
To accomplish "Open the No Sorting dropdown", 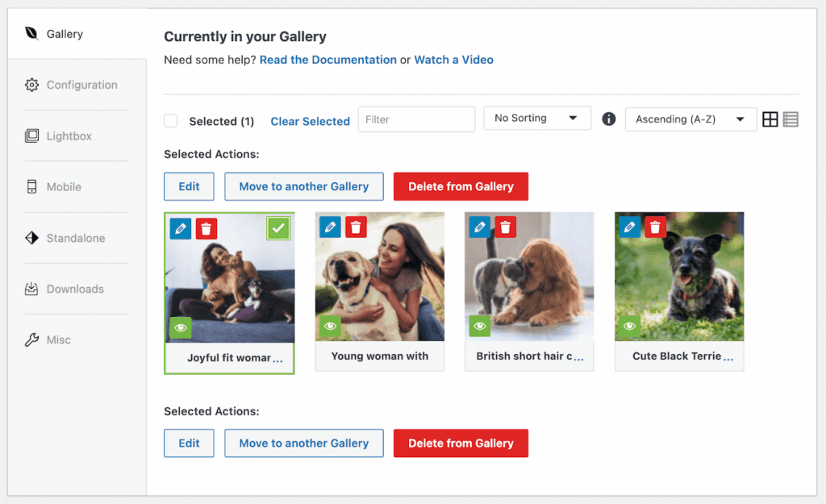I will coord(537,118).
